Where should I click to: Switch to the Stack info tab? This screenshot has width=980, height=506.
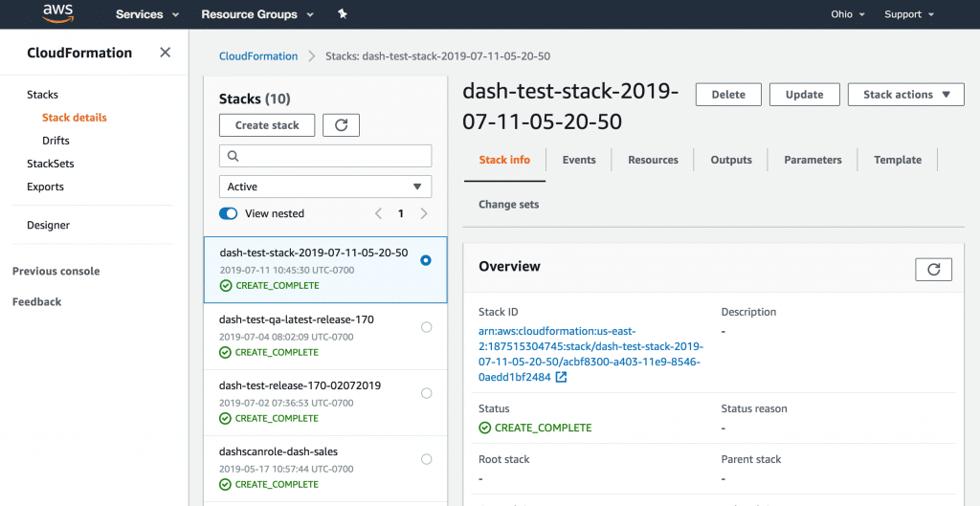(504, 160)
